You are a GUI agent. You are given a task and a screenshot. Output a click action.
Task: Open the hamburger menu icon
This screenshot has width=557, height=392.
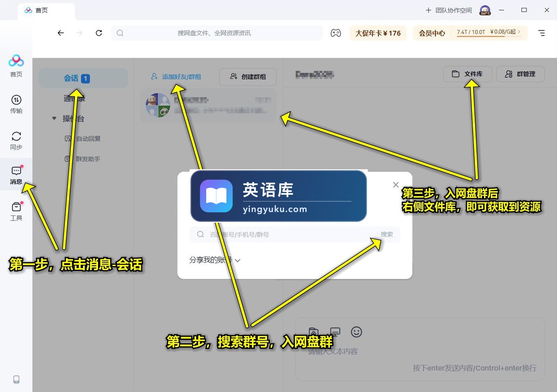coord(542,33)
